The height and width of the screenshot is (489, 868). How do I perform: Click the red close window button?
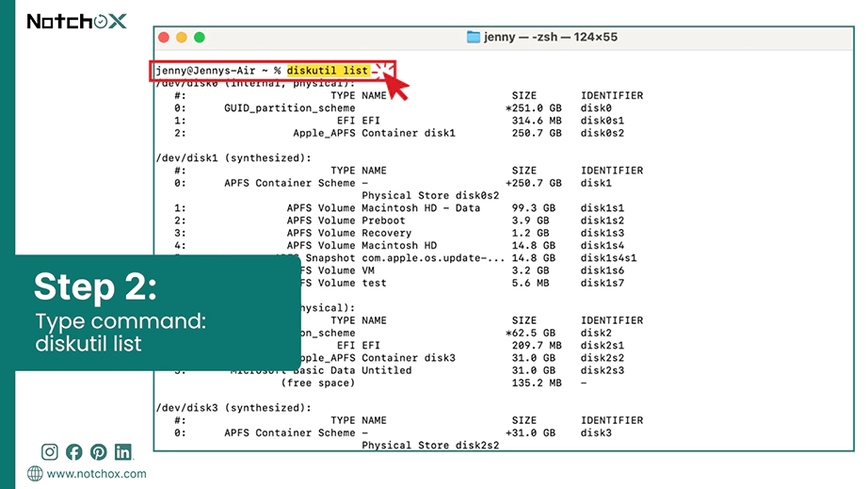164,37
